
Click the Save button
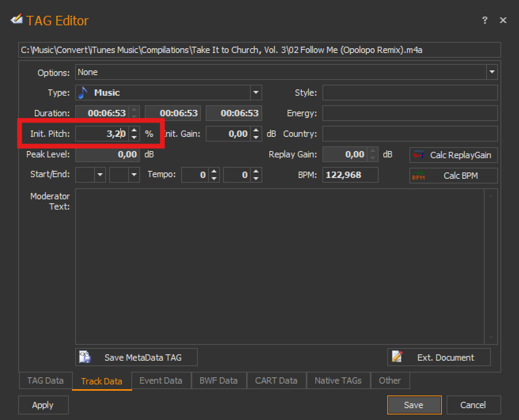pyautogui.click(x=414, y=405)
